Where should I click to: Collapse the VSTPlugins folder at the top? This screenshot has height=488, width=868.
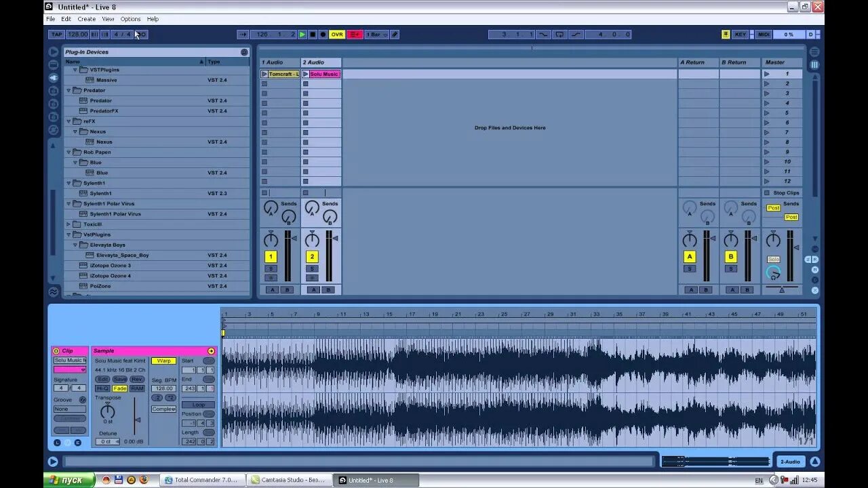[x=75, y=70]
